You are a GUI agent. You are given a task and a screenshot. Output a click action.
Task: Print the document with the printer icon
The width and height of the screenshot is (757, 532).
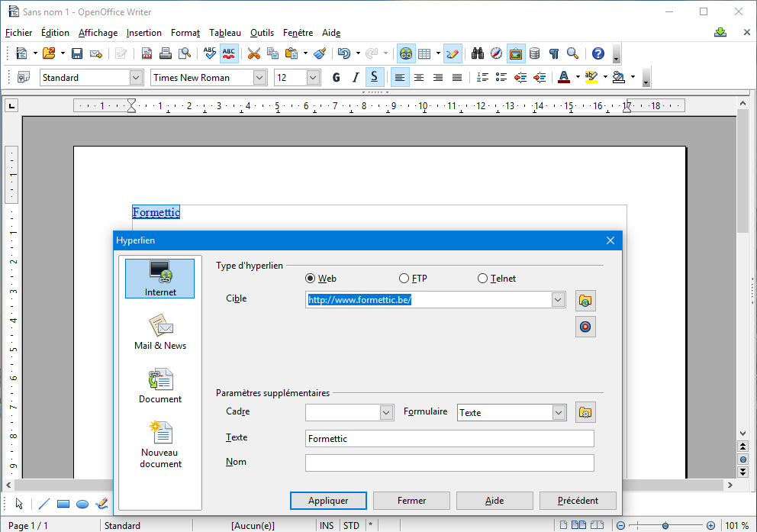[166, 53]
